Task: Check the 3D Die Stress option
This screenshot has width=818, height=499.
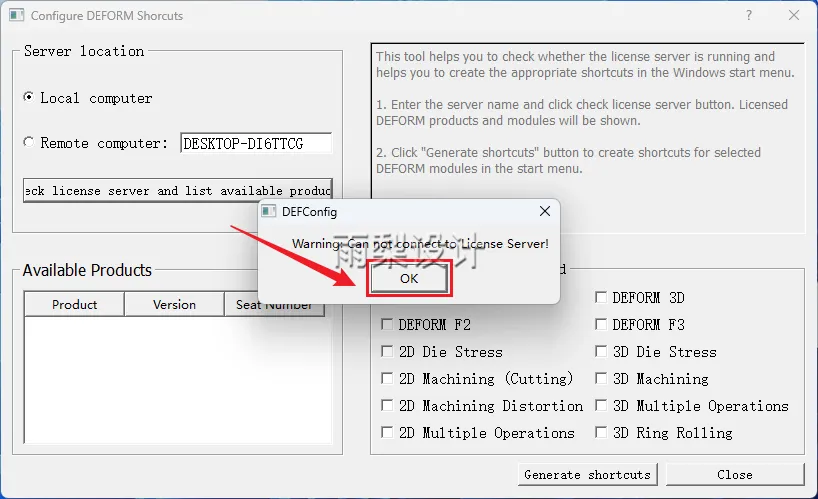Action: click(x=601, y=351)
